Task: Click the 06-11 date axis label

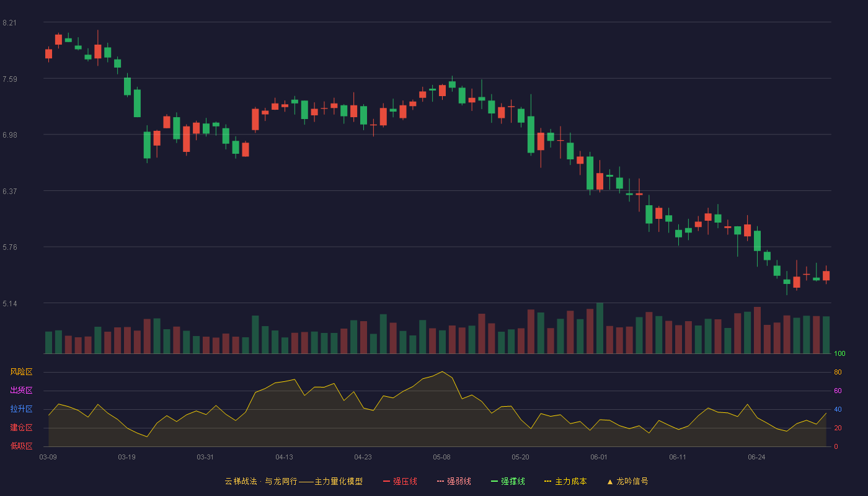Action: [678, 457]
